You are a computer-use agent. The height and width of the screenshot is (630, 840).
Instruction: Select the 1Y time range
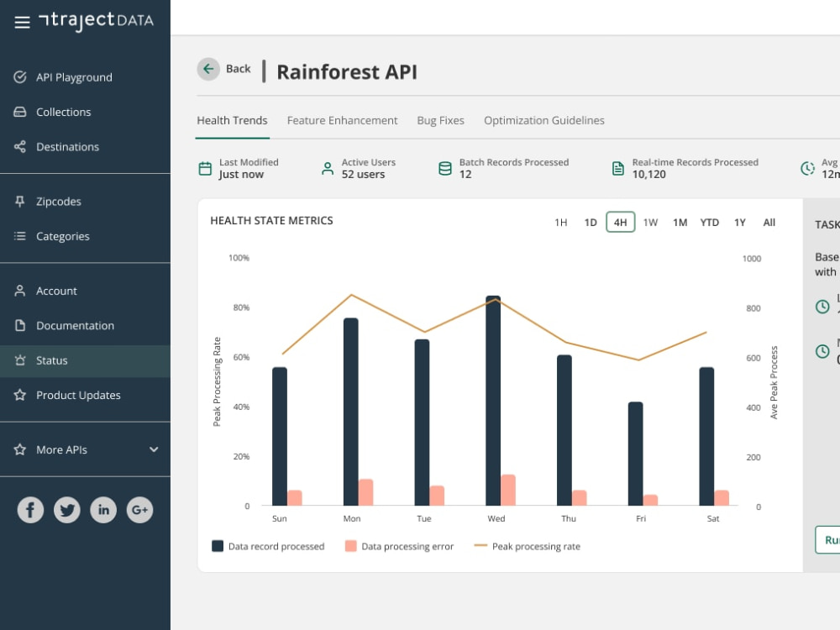[740, 223]
